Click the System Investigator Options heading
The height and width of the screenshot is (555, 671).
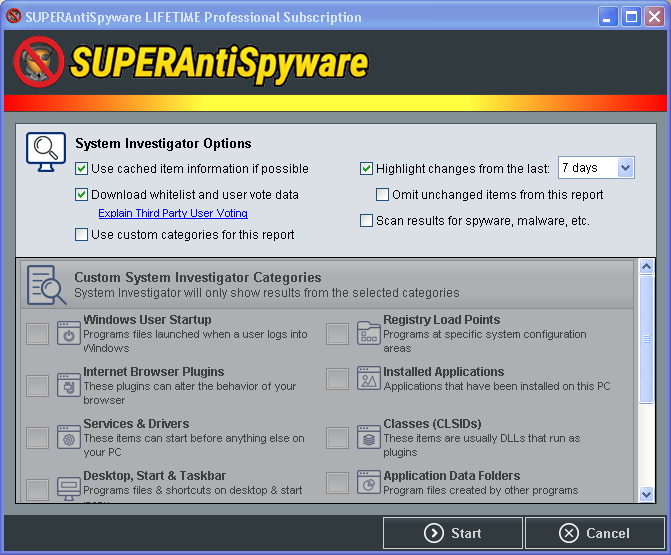coord(163,143)
